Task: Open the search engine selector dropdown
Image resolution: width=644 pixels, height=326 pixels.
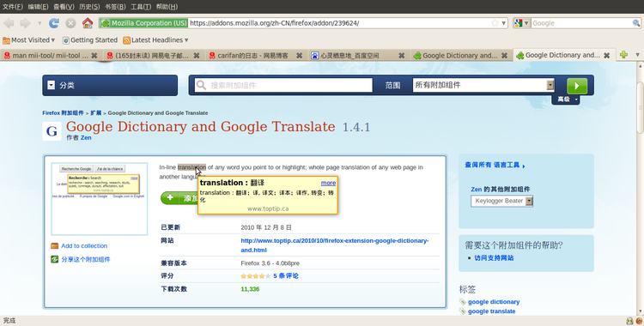Action: point(521,23)
